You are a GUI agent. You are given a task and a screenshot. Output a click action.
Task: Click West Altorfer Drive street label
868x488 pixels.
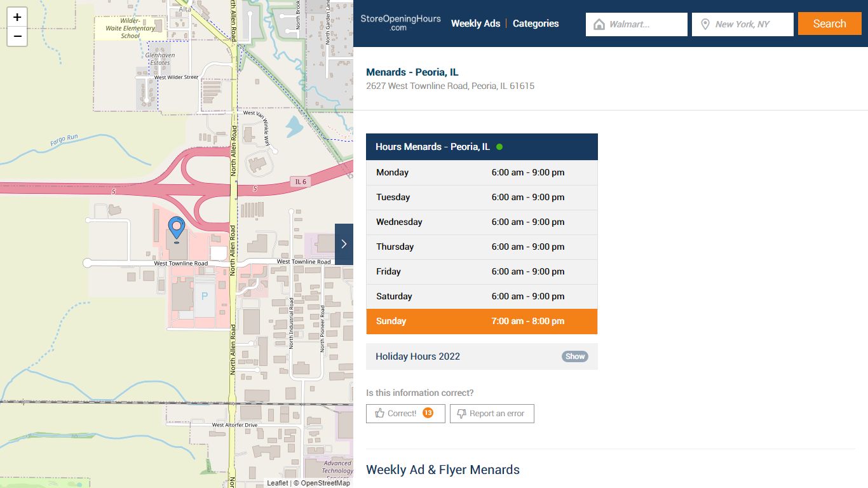pyautogui.click(x=234, y=424)
